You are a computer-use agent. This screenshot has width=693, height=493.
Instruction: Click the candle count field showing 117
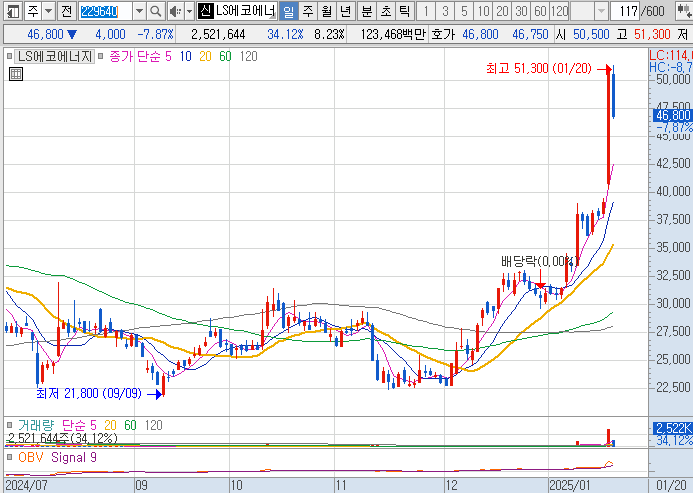[x=625, y=11]
